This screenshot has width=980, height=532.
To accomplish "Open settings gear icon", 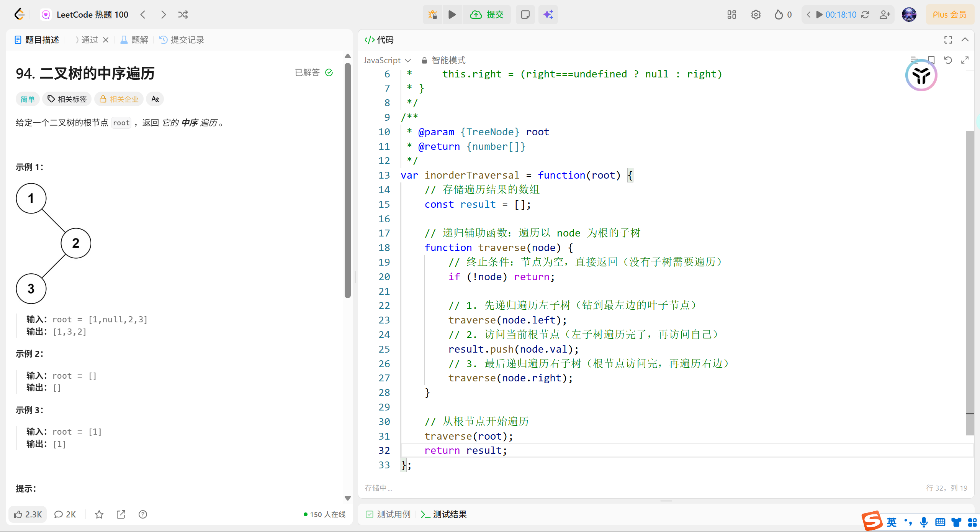I will pyautogui.click(x=756, y=15).
